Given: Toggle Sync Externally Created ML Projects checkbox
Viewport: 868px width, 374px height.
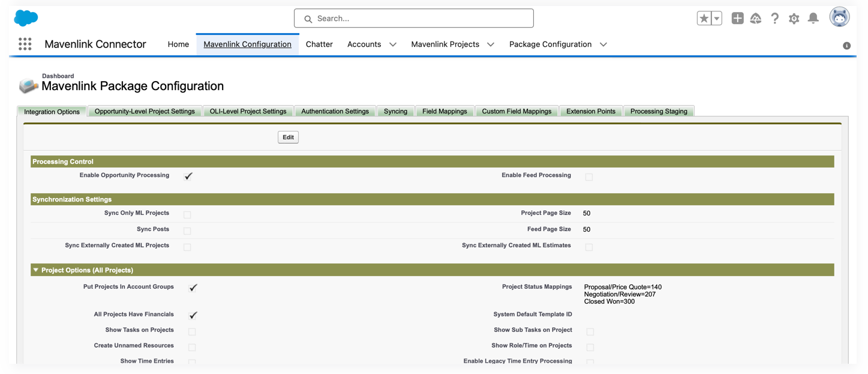Looking at the screenshot, I should (x=187, y=247).
